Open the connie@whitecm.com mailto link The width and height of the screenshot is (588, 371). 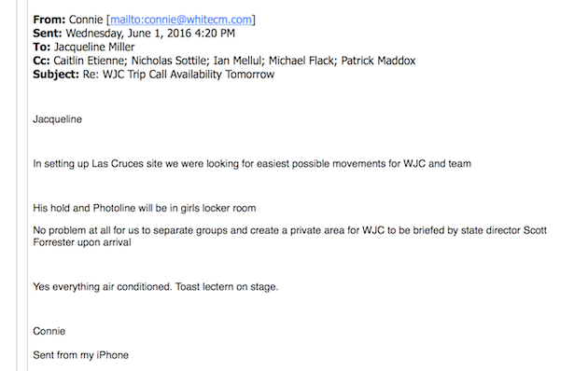[x=181, y=20]
